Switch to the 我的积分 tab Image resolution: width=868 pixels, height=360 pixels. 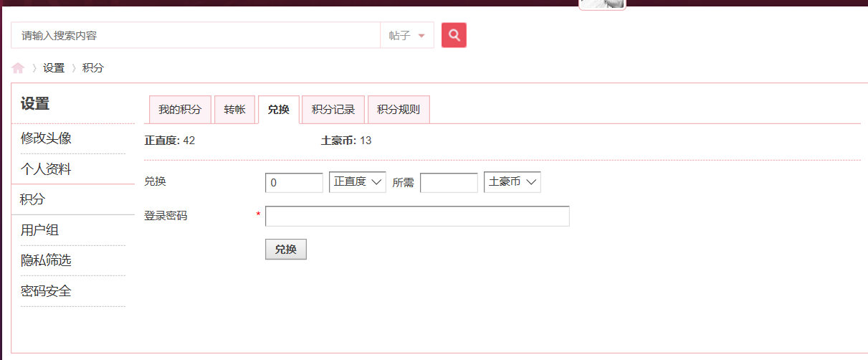click(180, 110)
